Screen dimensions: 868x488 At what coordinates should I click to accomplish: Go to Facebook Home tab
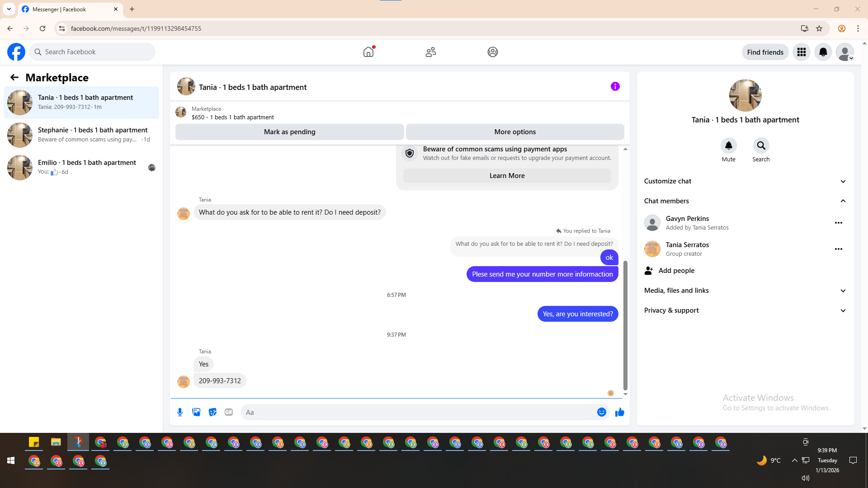pos(368,52)
